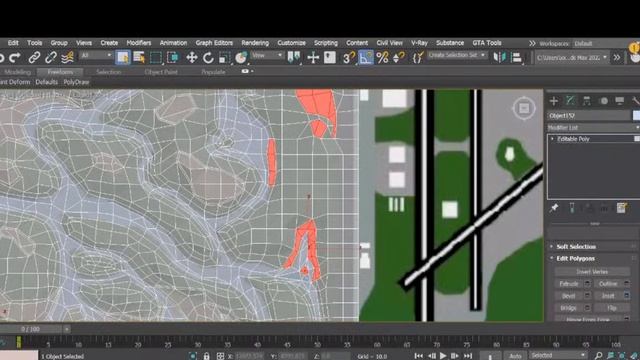Click the Redo arrow in the toolbar
The image size is (640, 360).
click(x=15, y=58)
